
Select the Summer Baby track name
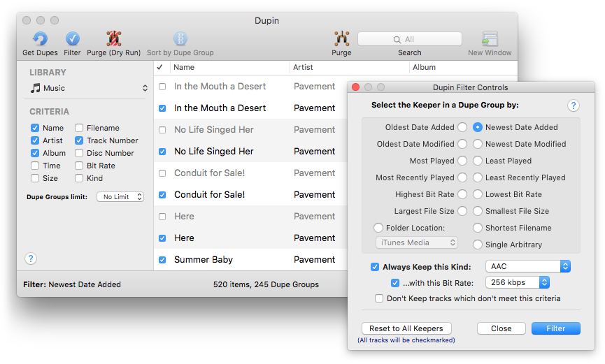point(204,259)
